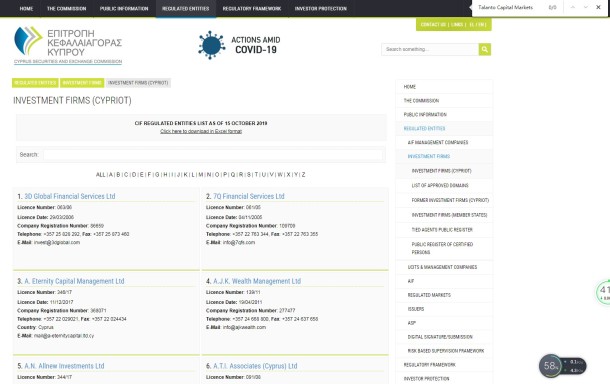Close the browser find bar
Viewport: 610px width, 384px height.
[598, 7]
